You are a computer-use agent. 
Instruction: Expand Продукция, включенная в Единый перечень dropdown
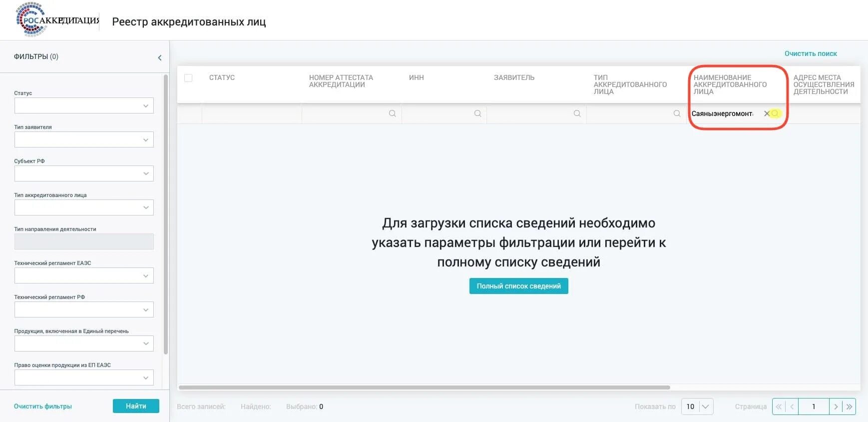point(84,343)
